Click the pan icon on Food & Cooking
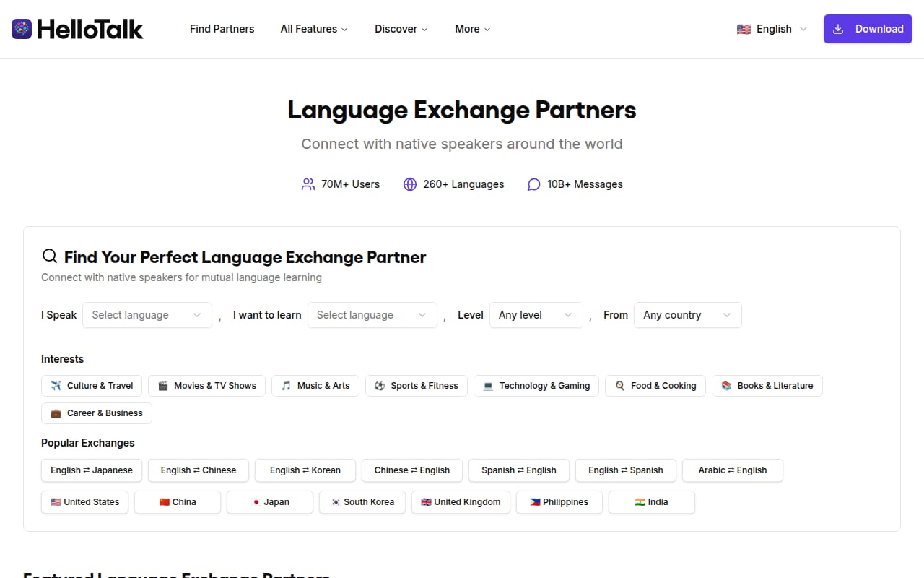The width and height of the screenshot is (924, 578). 619,386
